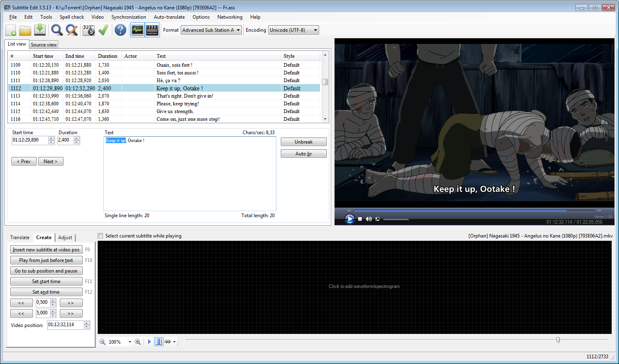This screenshot has height=364, width=619.
Task: Enable Select current subtitle while playing
Action: pyautogui.click(x=101, y=236)
